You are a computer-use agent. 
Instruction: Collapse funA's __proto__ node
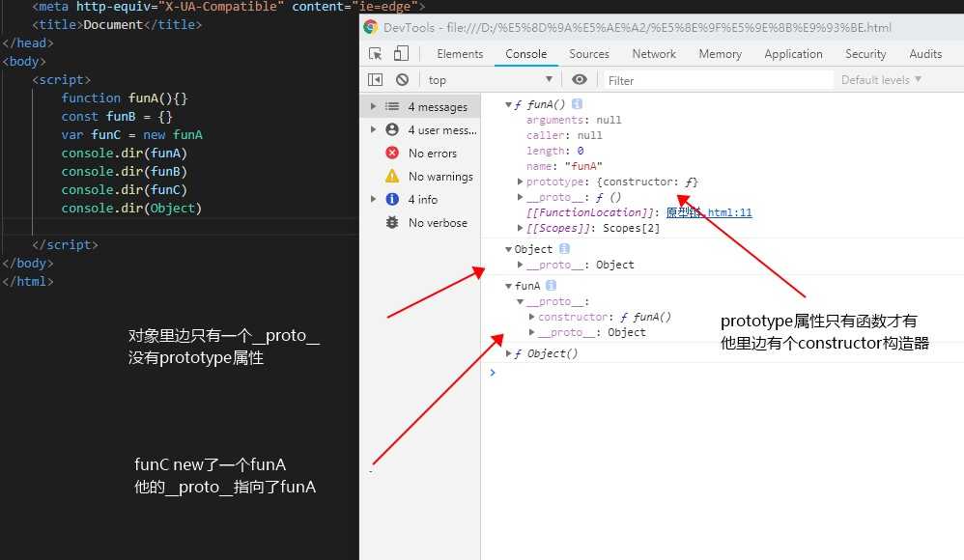pos(520,301)
